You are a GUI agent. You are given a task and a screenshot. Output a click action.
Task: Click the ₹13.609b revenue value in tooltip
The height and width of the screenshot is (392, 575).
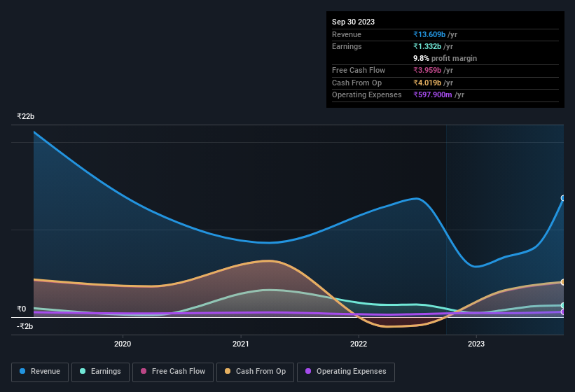(429, 34)
